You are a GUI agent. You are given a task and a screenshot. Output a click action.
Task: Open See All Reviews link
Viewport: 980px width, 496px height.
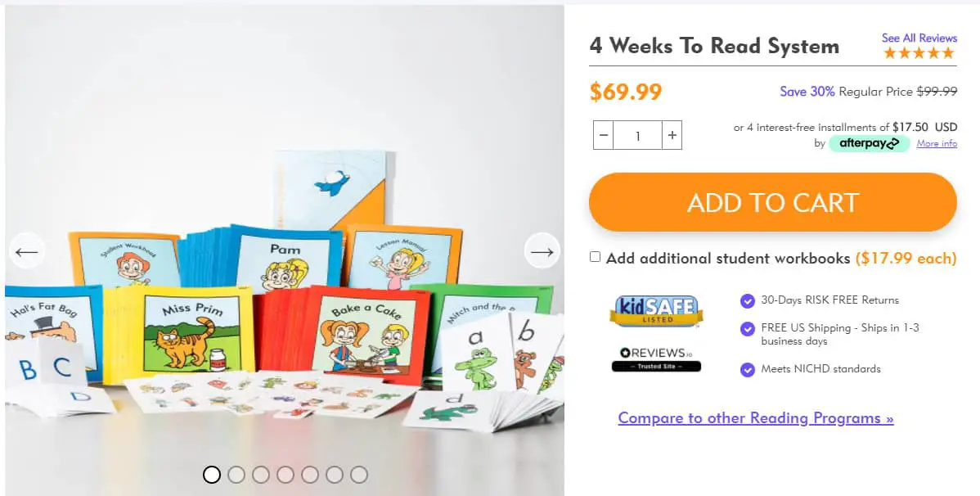(x=919, y=38)
